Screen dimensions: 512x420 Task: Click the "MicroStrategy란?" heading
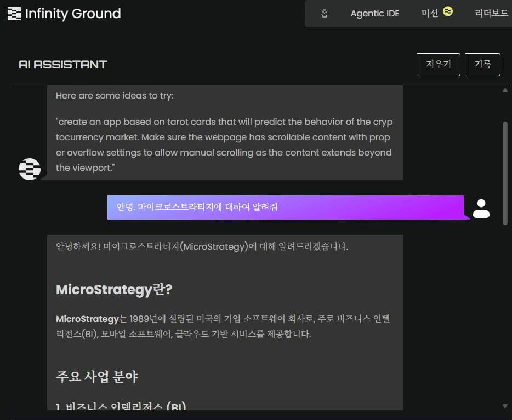pos(114,290)
